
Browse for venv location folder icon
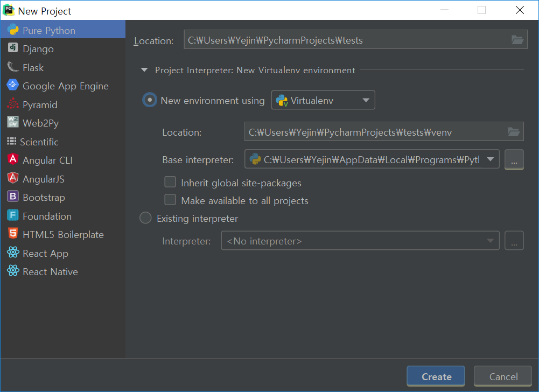(x=514, y=132)
